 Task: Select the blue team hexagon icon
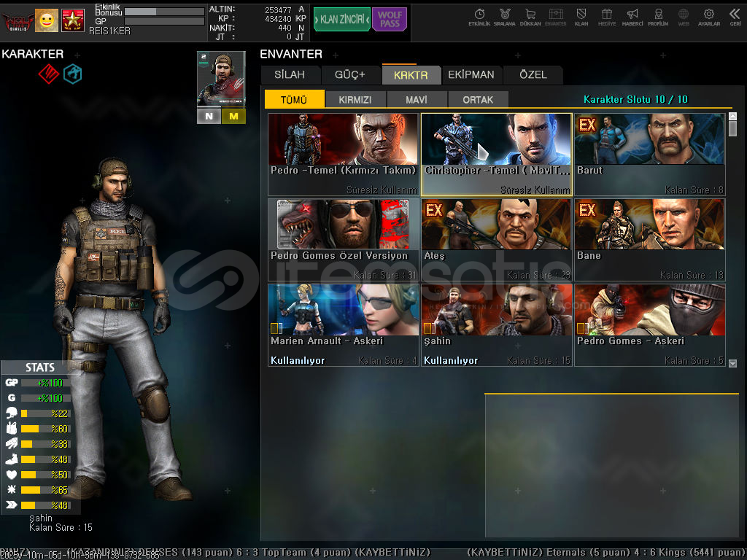73,74
